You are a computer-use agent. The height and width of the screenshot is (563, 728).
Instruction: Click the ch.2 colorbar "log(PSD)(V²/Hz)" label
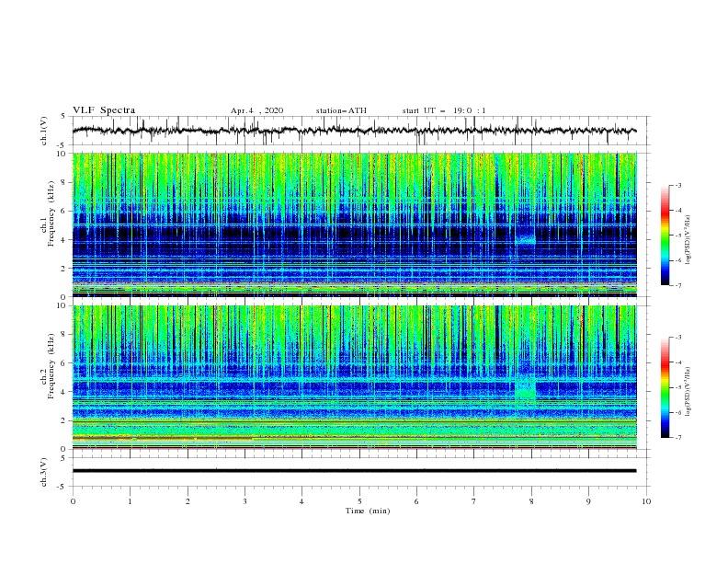tap(688, 391)
